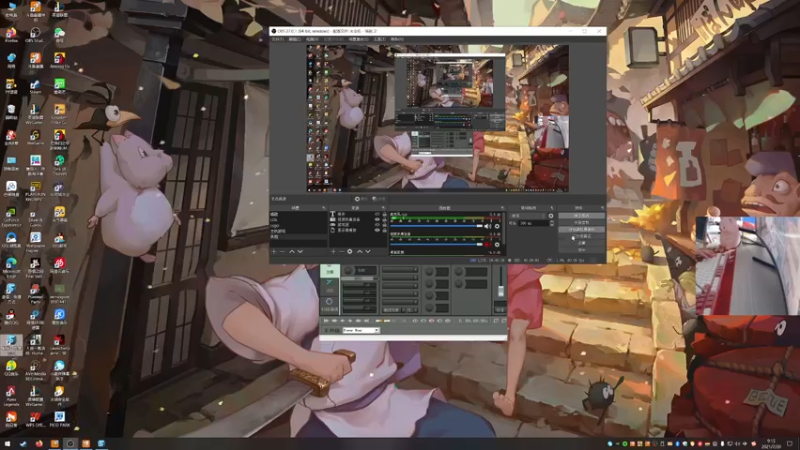
Task: Toggle lock on the text source
Action: pos(384,214)
